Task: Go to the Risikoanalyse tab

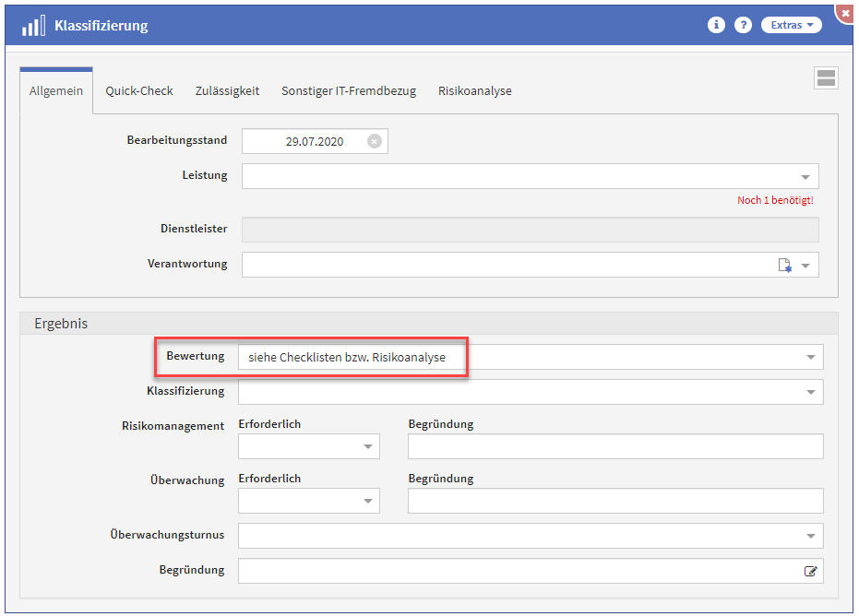Action: coord(474,91)
